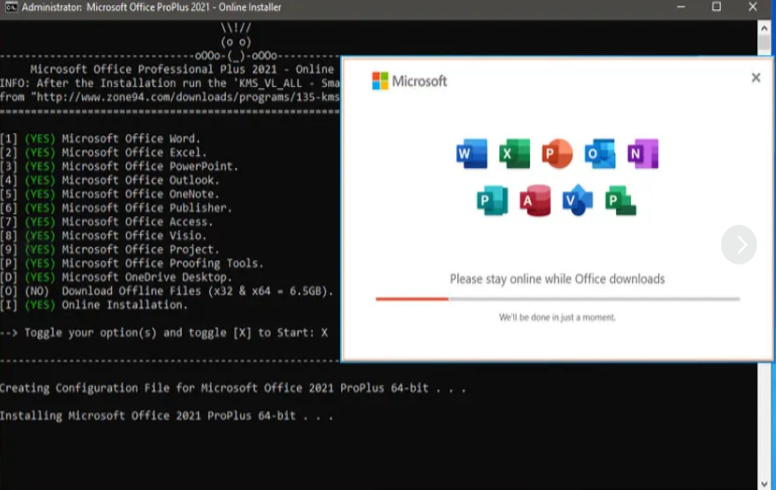Image resolution: width=776 pixels, height=490 pixels.
Task: Click the Access icon in installer
Action: [x=535, y=201]
